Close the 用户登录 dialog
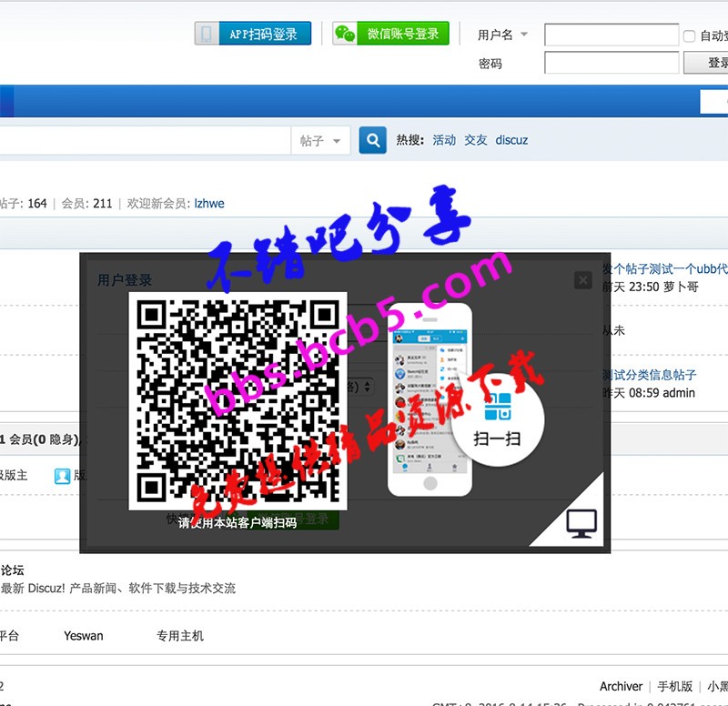 pyautogui.click(x=582, y=280)
